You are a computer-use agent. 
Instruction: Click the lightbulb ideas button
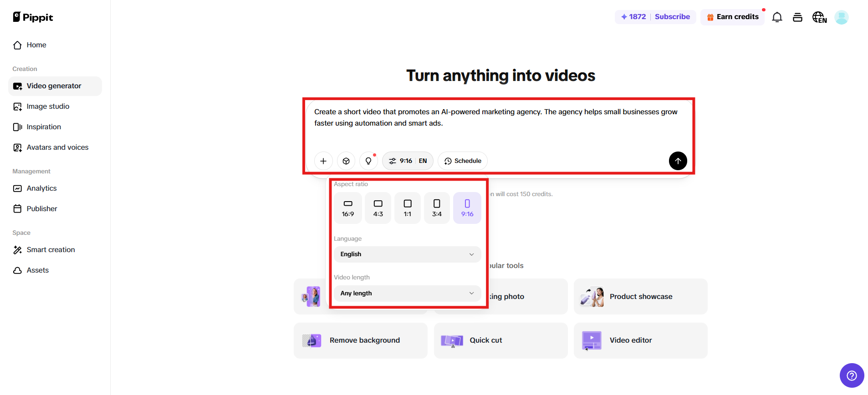[x=368, y=161]
